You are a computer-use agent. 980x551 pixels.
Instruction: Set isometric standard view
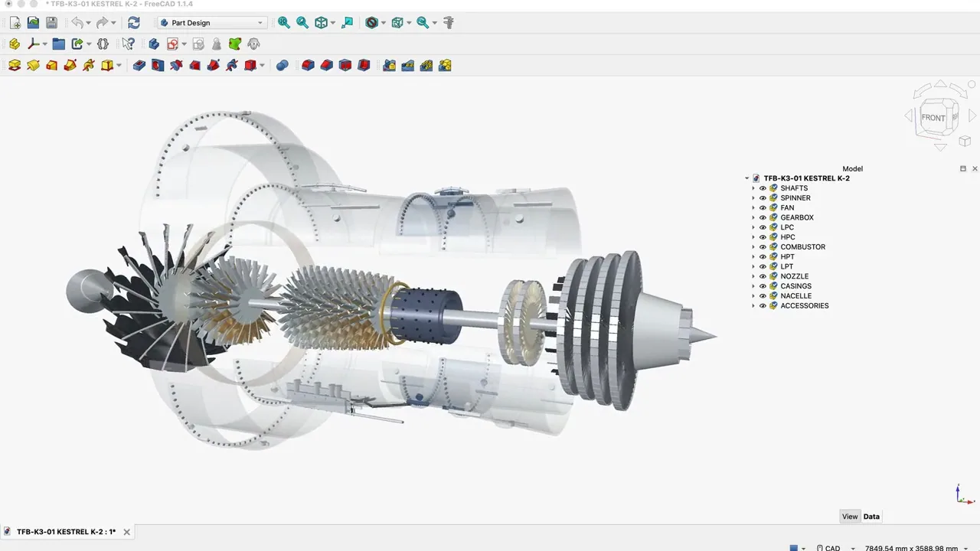click(322, 23)
